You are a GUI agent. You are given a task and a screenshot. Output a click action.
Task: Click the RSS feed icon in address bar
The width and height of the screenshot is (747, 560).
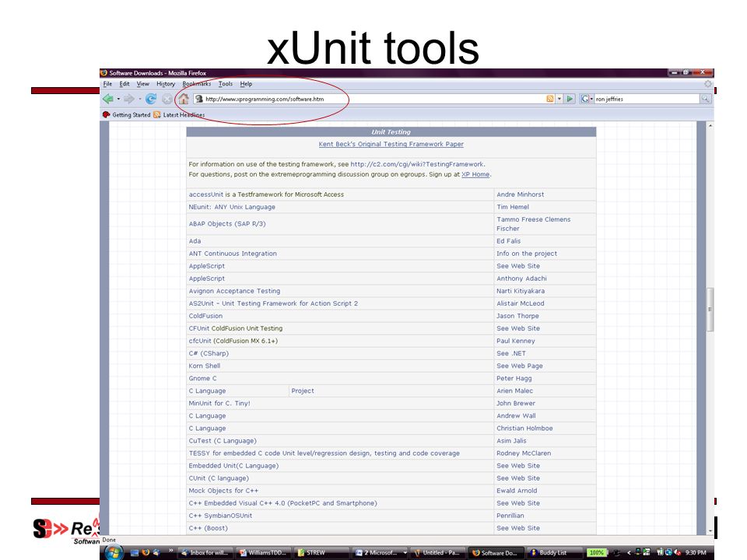click(550, 99)
